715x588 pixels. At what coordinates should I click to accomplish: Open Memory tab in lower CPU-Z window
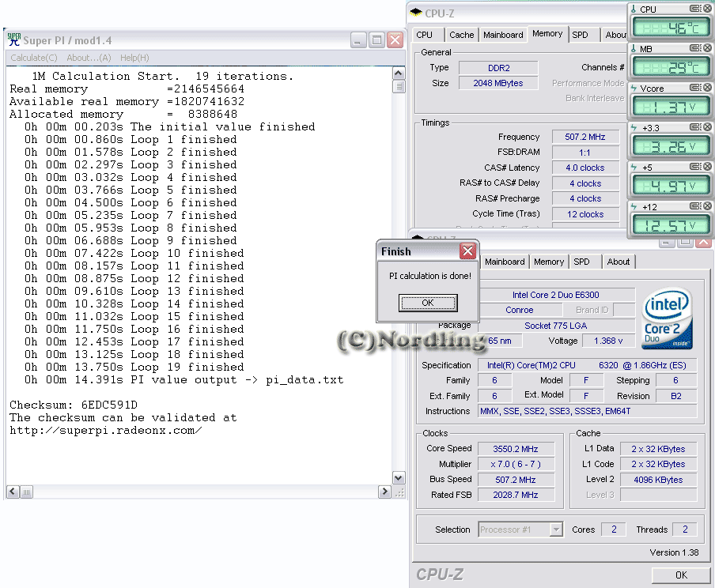click(x=549, y=262)
